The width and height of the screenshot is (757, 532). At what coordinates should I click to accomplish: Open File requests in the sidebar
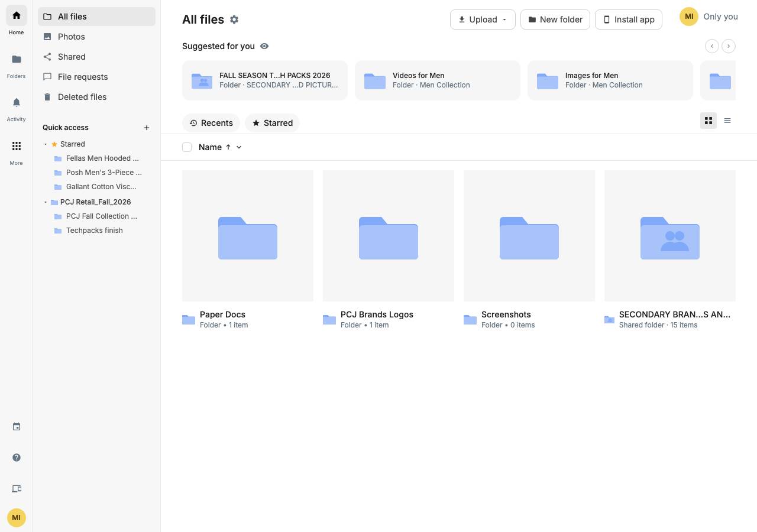click(x=96, y=77)
